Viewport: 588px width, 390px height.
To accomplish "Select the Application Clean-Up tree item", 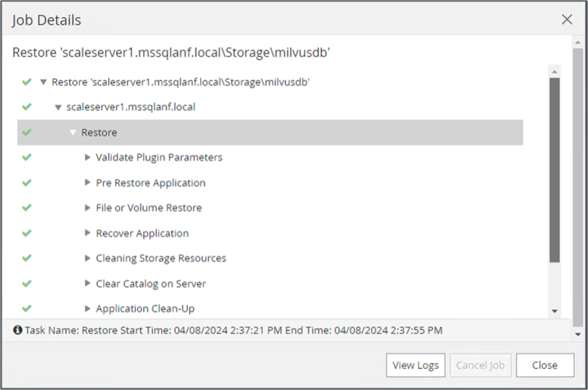I will (145, 308).
